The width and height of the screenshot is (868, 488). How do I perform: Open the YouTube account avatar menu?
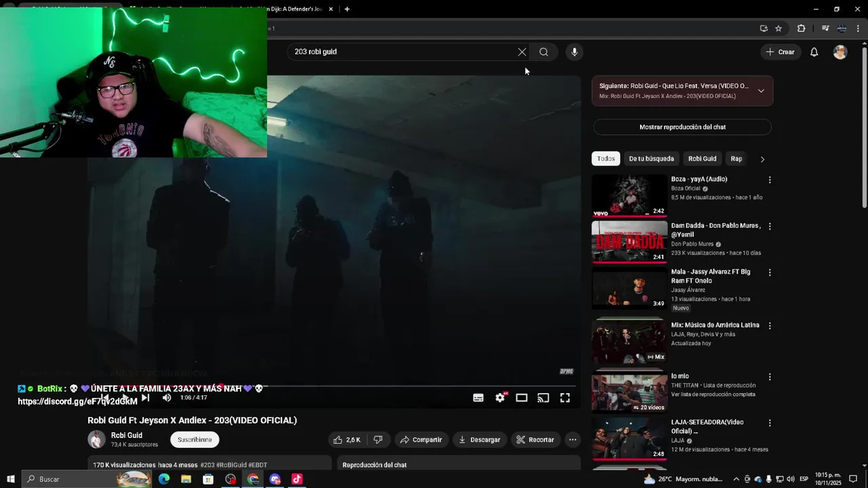[840, 52]
